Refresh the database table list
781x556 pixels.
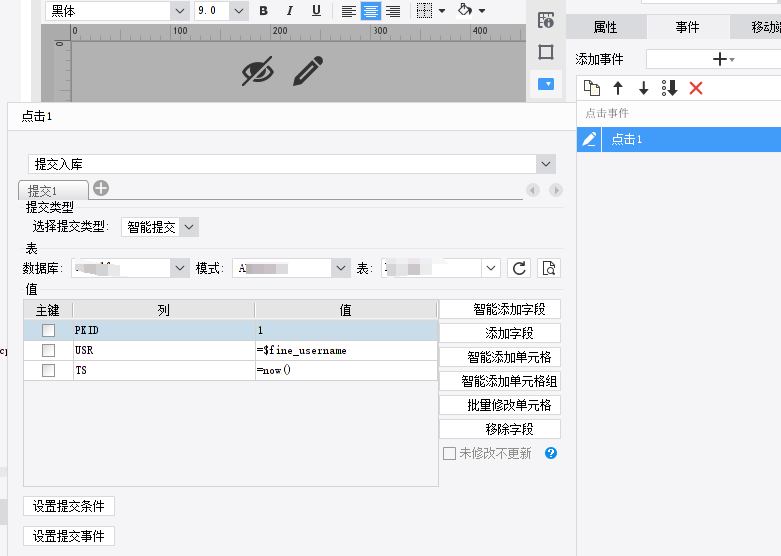519,268
